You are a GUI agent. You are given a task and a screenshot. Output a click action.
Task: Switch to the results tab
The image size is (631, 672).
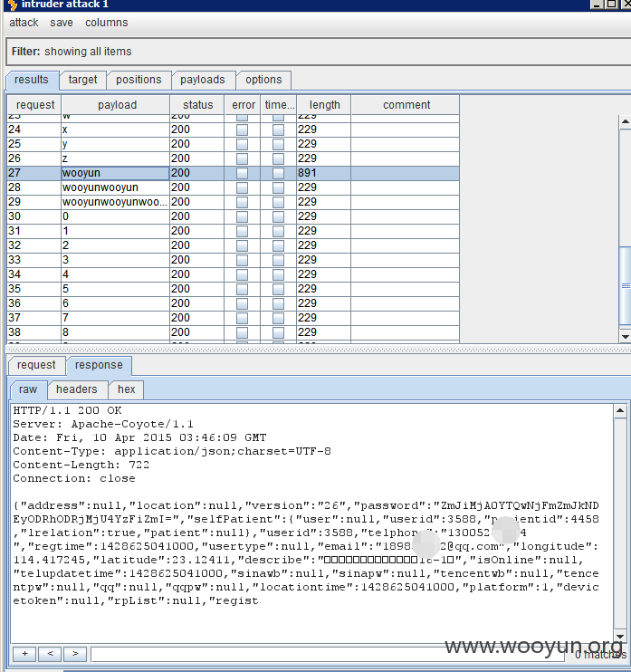tap(32, 80)
